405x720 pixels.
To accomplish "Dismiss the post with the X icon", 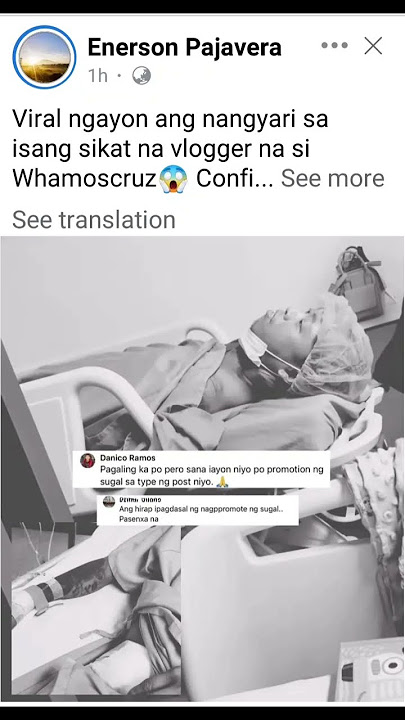I will pos(373,45).
